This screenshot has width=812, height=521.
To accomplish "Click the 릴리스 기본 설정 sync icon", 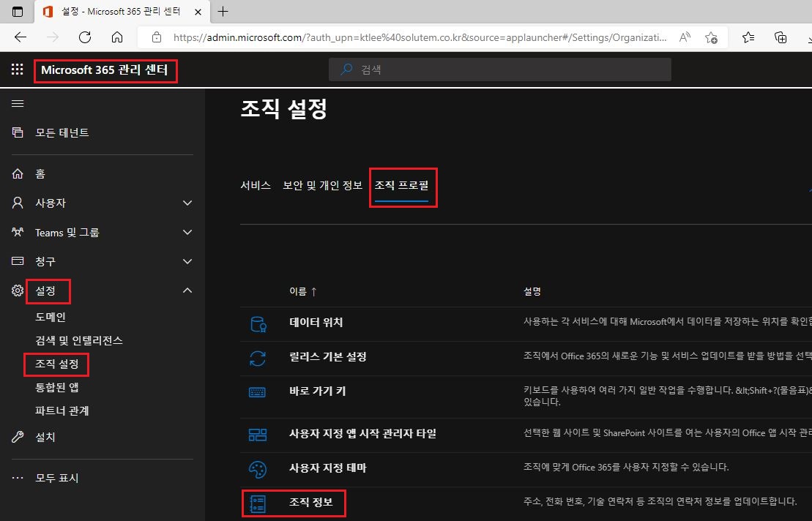I will 258,358.
